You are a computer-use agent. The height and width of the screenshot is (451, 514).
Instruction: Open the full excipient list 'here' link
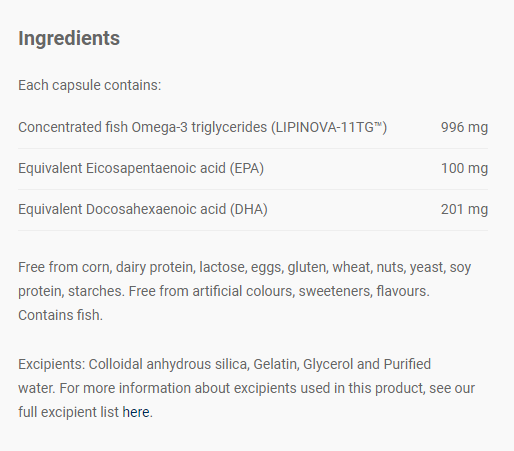pyautogui.click(x=136, y=412)
